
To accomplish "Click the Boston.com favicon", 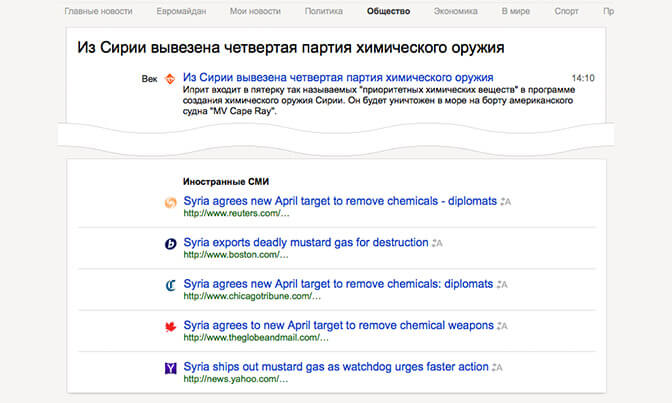I will (x=171, y=244).
